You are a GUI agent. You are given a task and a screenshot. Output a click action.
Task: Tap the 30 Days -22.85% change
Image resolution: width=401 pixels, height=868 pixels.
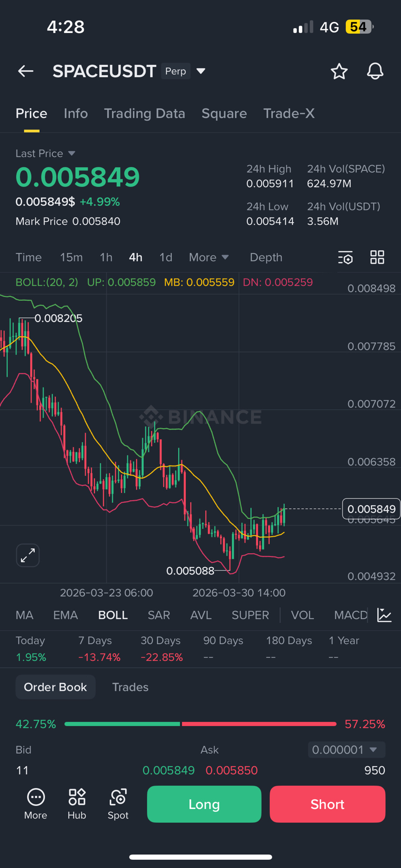(162, 657)
